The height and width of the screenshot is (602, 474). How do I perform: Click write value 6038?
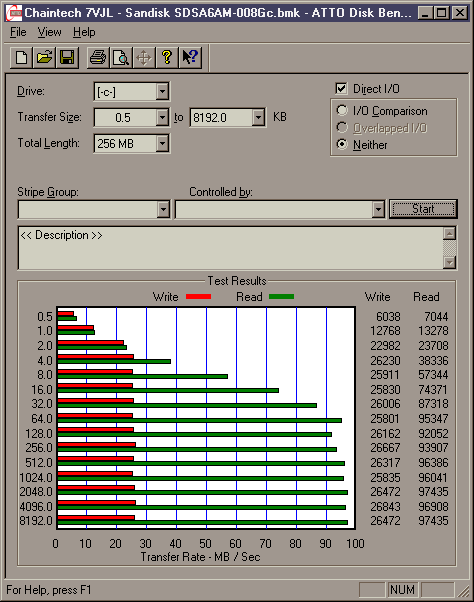pyautogui.click(x=388, y=317)
